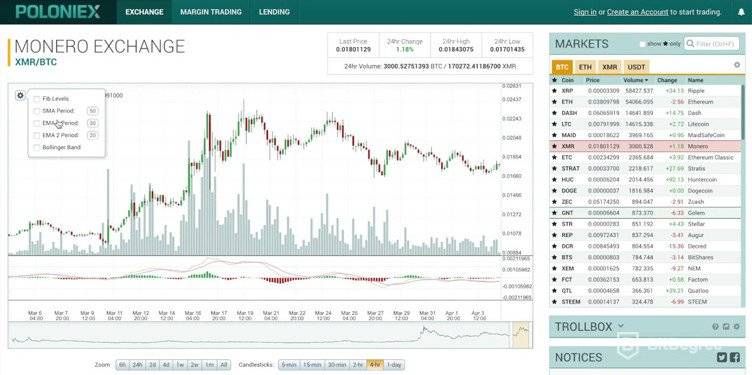This screenshot has width=752, height=375.
Task: Switch to XMR markets tab
Action: pos(610,67)
